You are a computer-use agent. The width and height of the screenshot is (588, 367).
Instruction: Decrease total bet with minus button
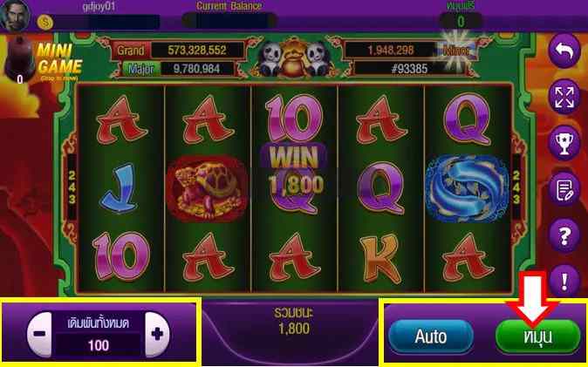tap(39, 334)
